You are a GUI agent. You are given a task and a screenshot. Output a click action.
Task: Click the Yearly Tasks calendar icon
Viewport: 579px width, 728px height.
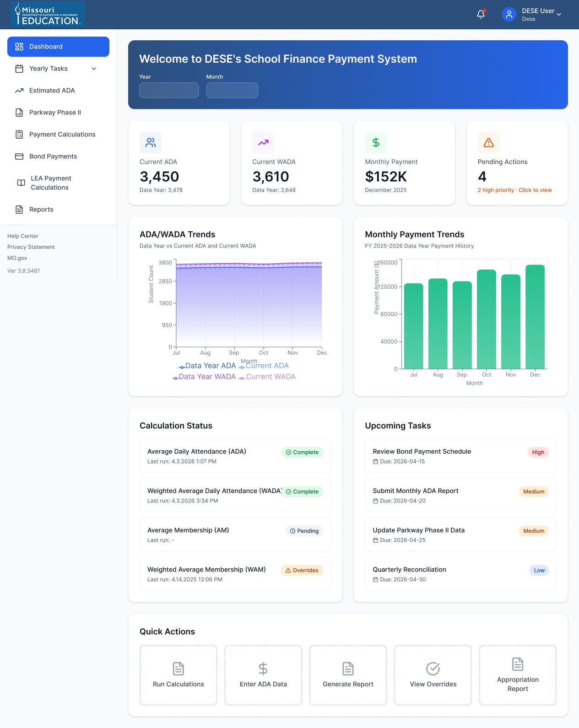click(19, 69)
